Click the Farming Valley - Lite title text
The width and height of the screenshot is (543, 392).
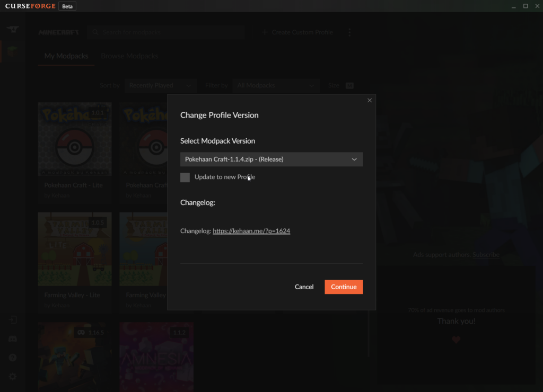[x=72, y=295]
